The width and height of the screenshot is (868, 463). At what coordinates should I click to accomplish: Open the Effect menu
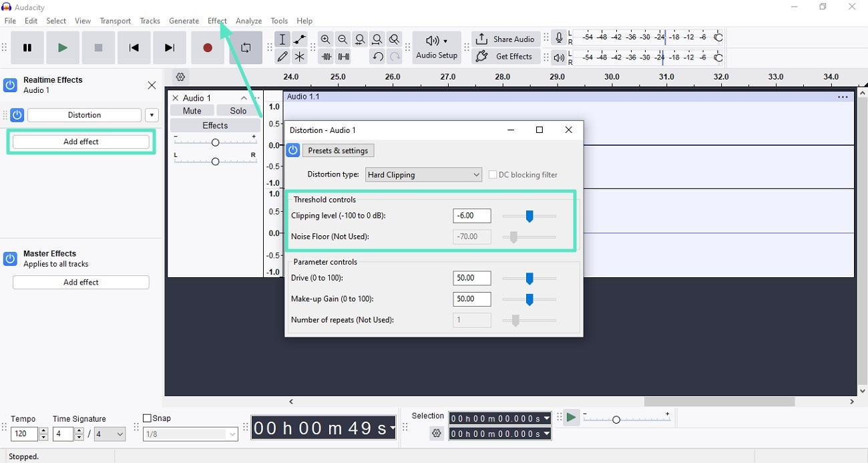point(217,21)
